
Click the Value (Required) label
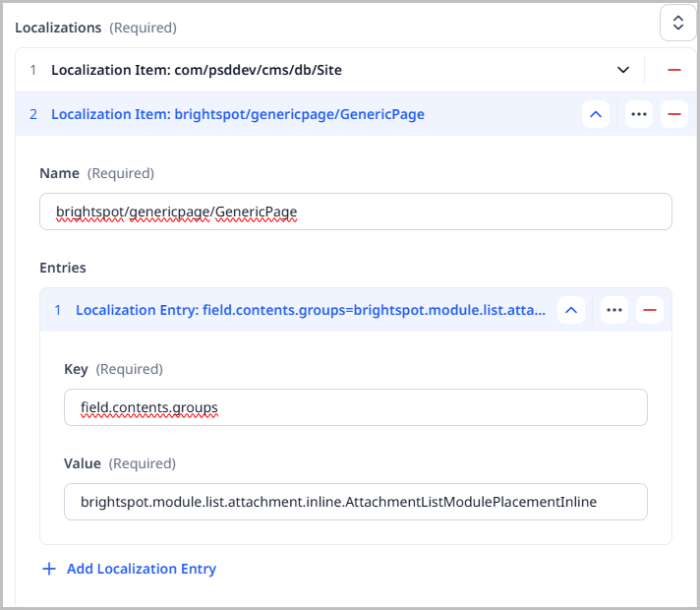click(x=120, y=463)
